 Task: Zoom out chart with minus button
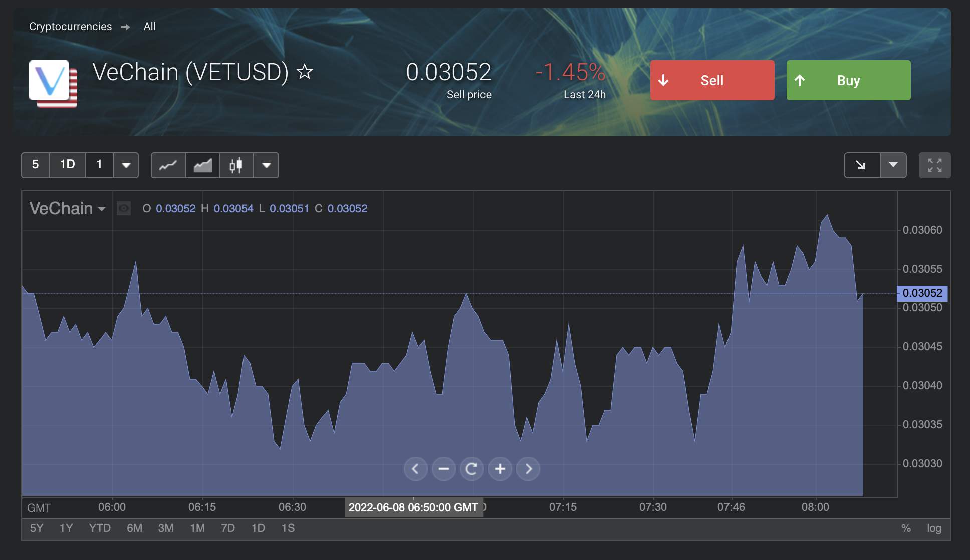(444, 469)
